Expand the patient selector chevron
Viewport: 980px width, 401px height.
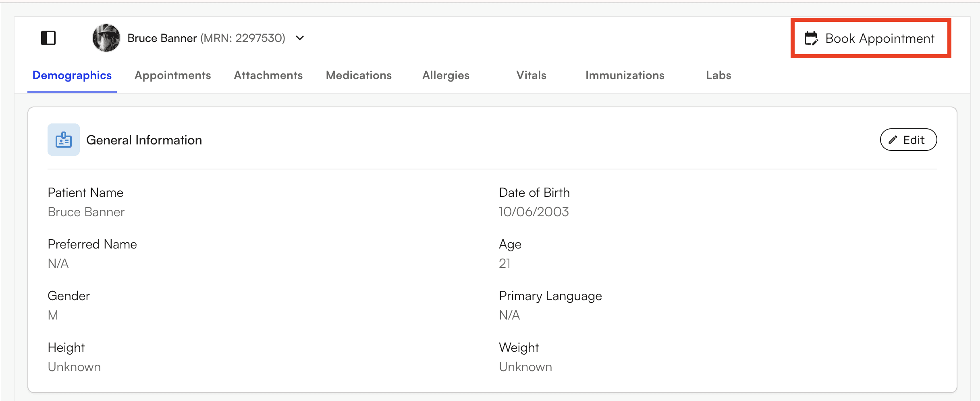click(x=300, y=38)
